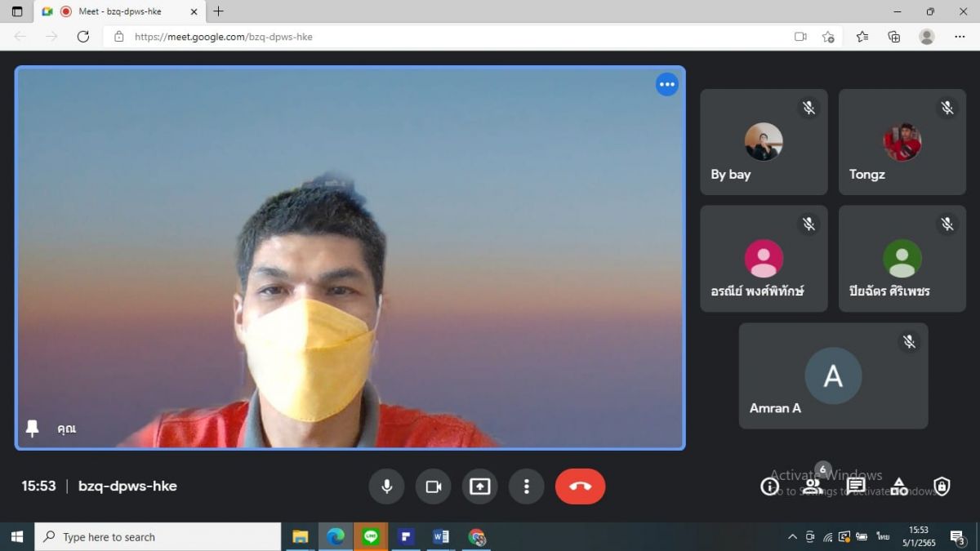Open host controls shield icon

click(x=942, y=487)
